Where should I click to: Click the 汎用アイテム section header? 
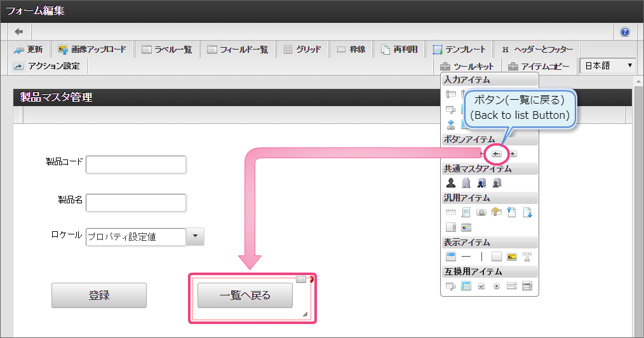490,198
